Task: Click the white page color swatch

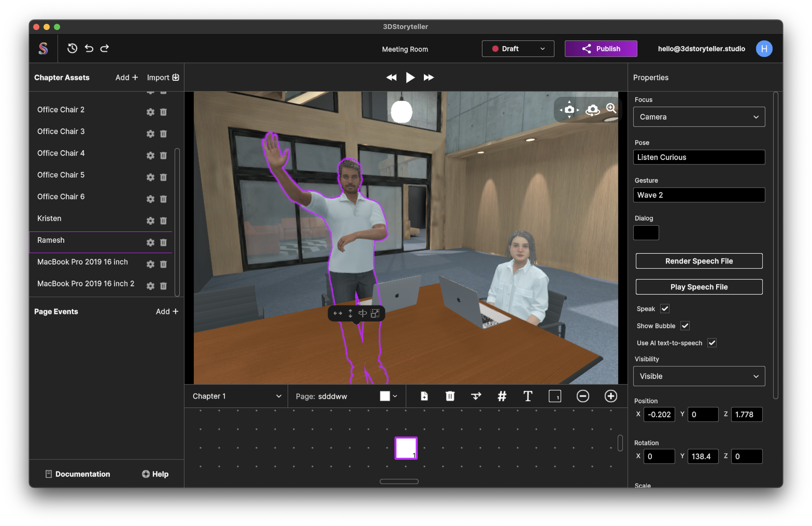Action: (385, 396)
